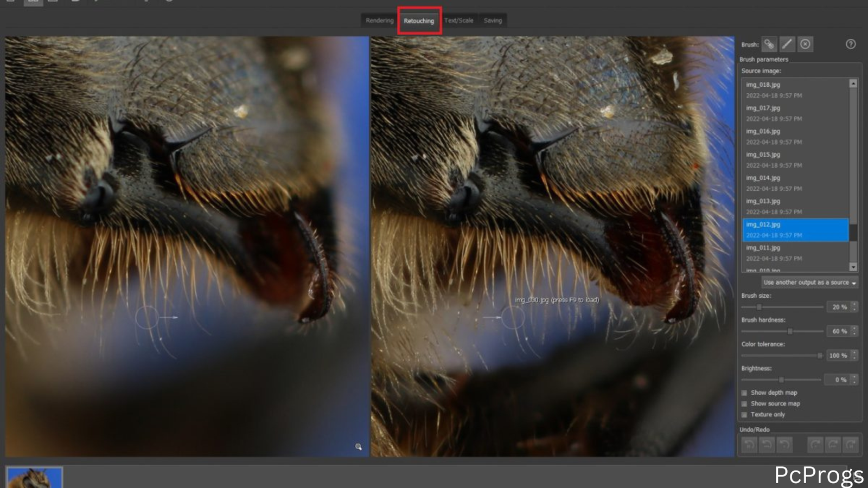The width and height of the screenshot is (868, 488).
Task: Enable Show source map checkbox
Action: click(x=744, y=403)
